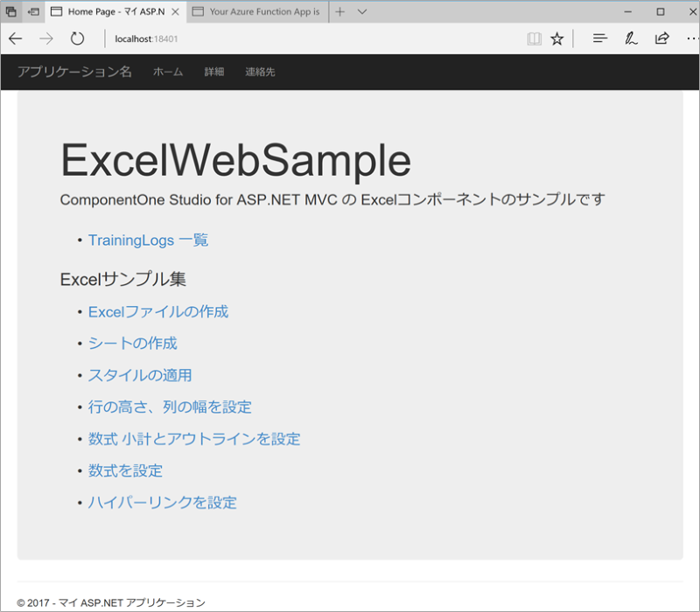This screenshot has width=700, height=612.
Task: Open the Edge more options ellipsis
Action: point(692,38)
